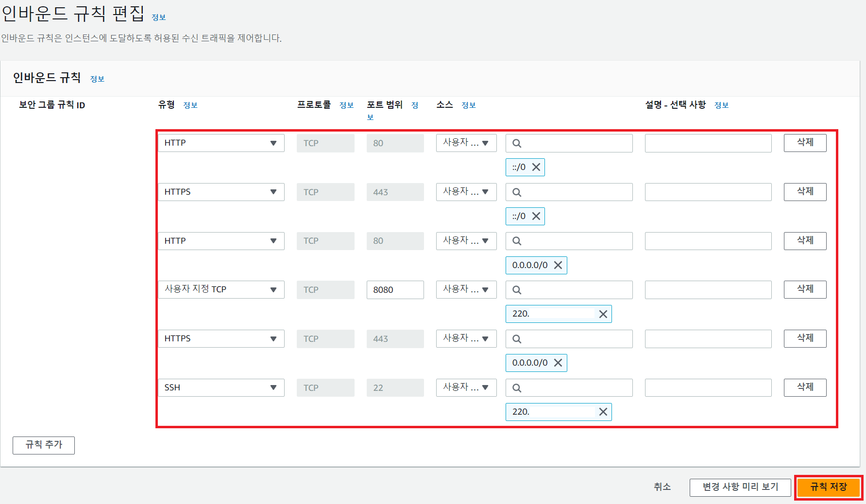Open 정보 link next to page title

[x=159, y=17]
